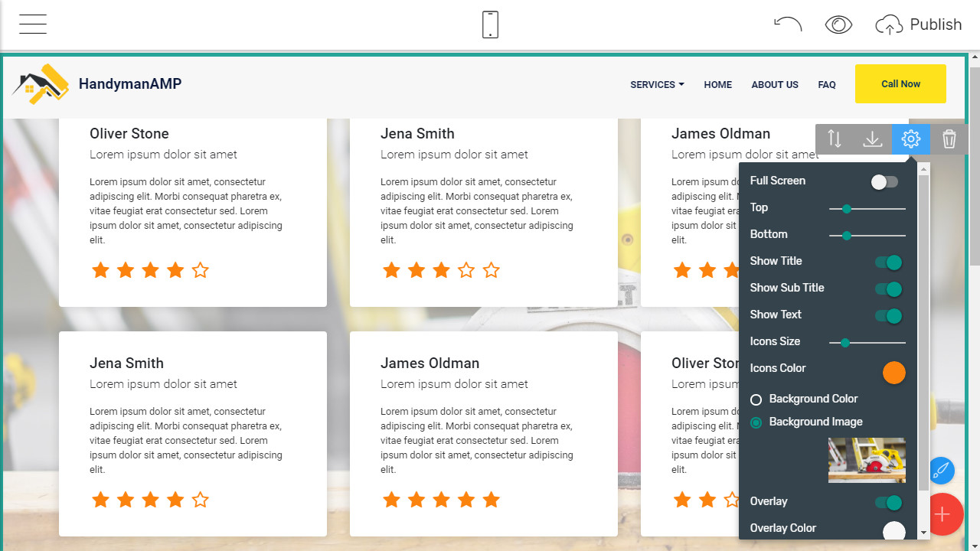
Task: Click the blue paintbrush style button
Action: (941, 470)
